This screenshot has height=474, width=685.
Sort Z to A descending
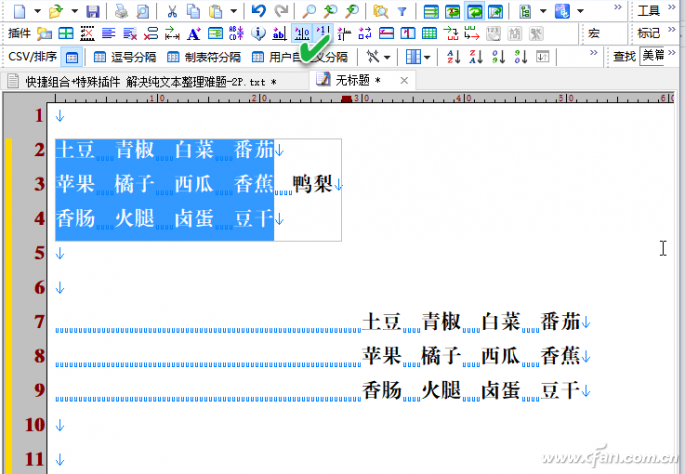pyautogui.click(x=476, y=57)
